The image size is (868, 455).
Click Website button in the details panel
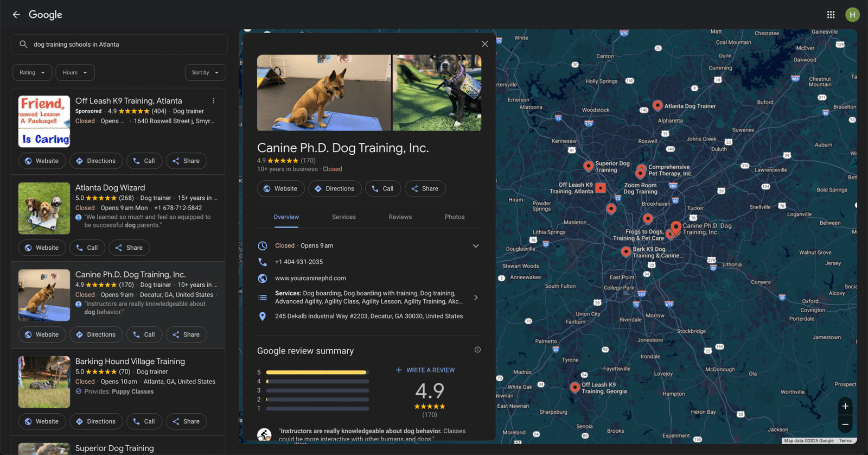[x=280, y=188]
